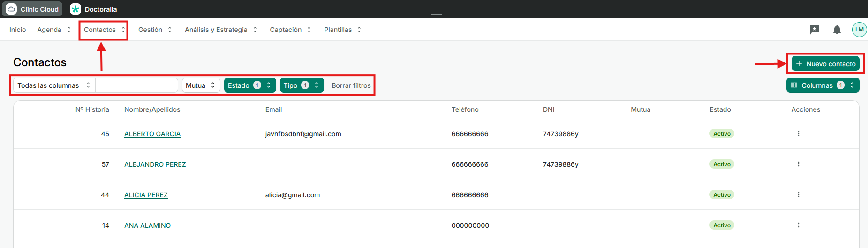The width and height of the screenshot is (868, 248).
Task: Open actions menu for Ana Alamino
Action: pos(798,225)
